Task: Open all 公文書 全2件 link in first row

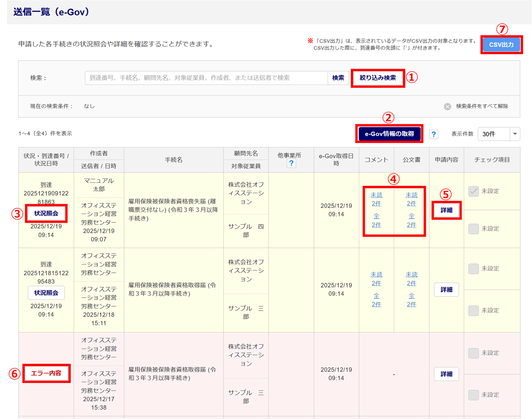Action: coord(411,221)
